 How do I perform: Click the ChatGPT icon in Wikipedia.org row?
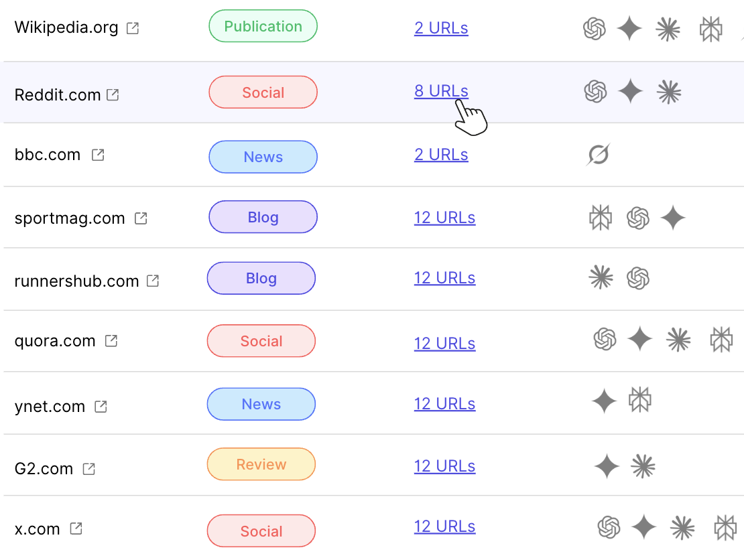(595, 29)
